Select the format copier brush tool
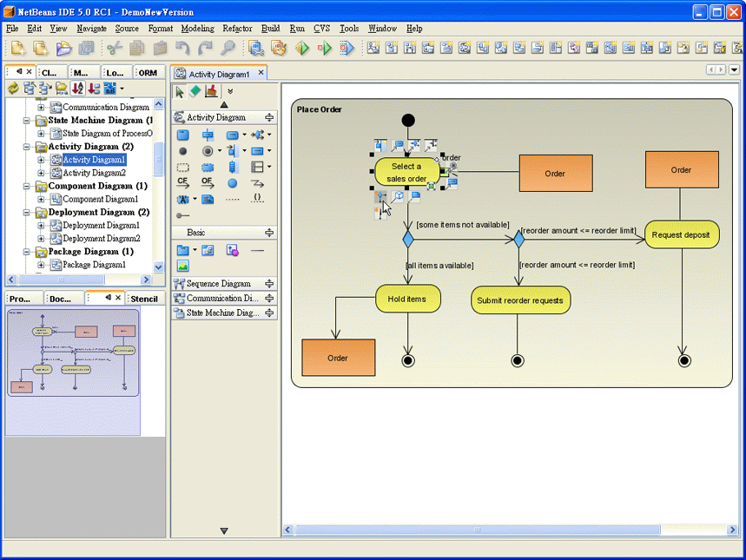Screen dimensions: 746x560 tap(211, 91)
